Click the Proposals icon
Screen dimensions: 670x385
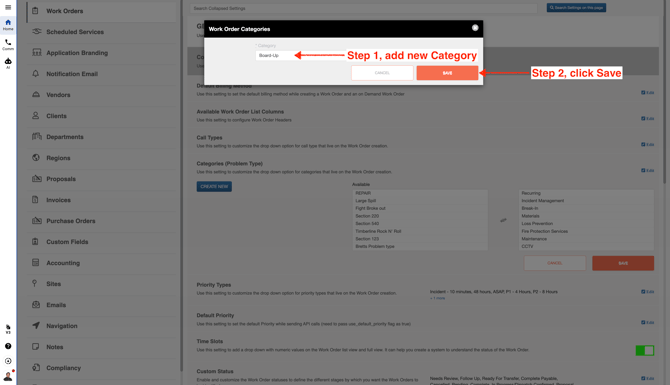pyautogui.click(x=37, y=179)
